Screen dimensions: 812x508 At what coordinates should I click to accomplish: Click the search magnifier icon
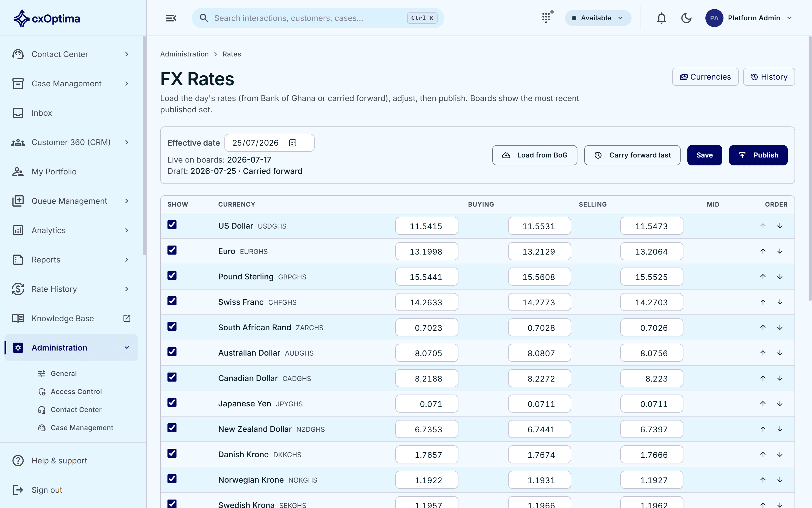[x=204, y=18]
